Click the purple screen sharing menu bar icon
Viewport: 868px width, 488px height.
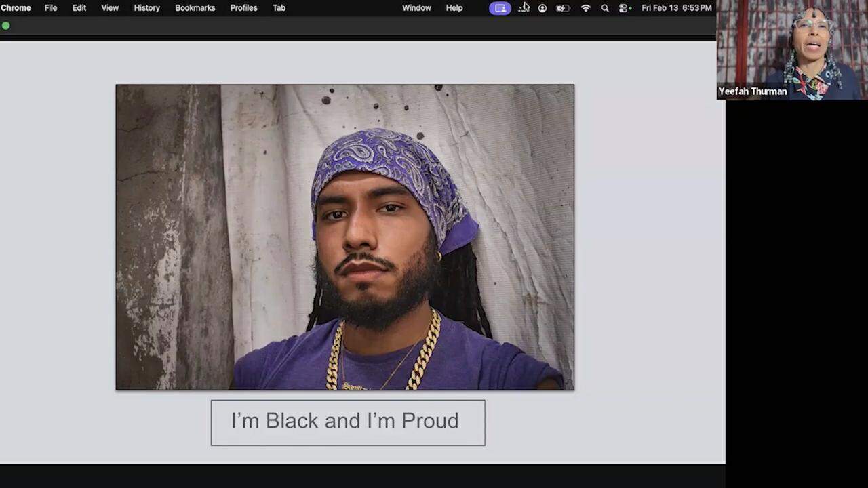point(500,8)
